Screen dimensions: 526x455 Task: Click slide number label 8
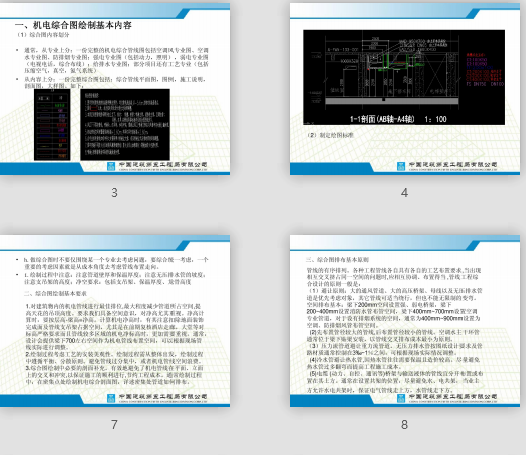point(405,425)
